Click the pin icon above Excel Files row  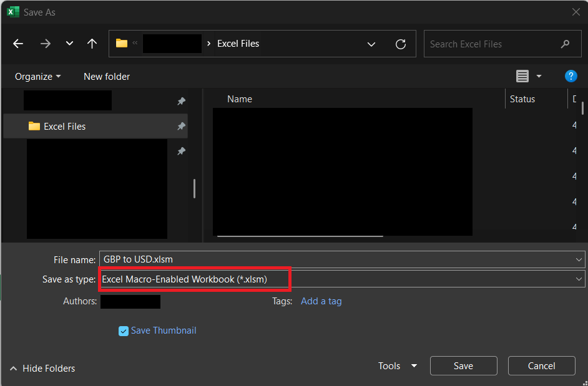[181, 101]
